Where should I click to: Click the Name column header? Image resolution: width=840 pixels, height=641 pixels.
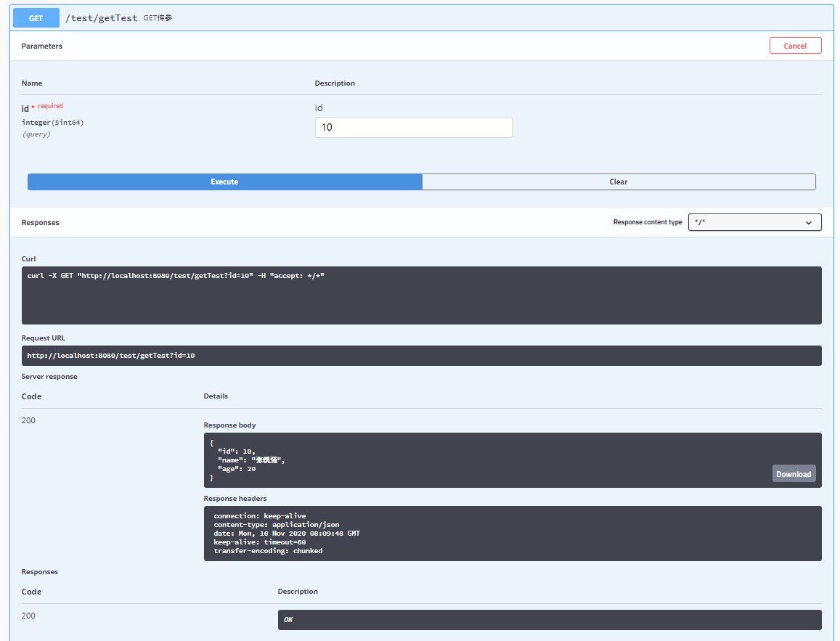click(32, 83)
